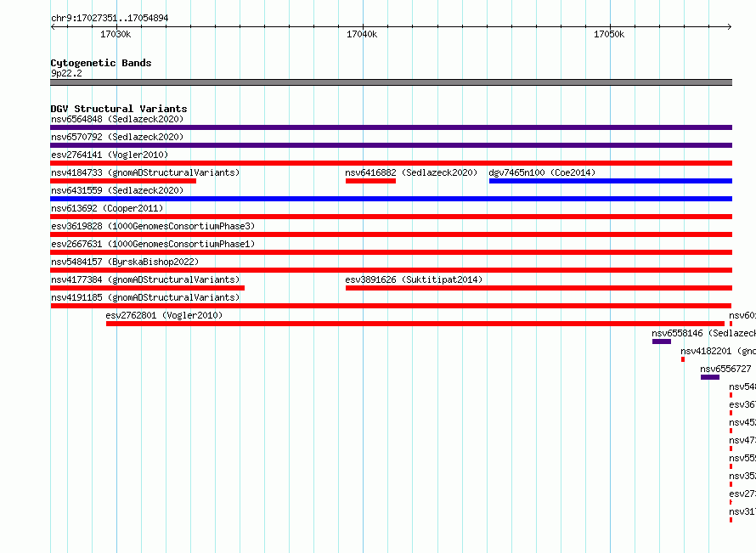Select the red bar for nsv5484157 (ByrskaBishop2022)
The width and height of the screenshot is (756, 553).
click(391, 270)
